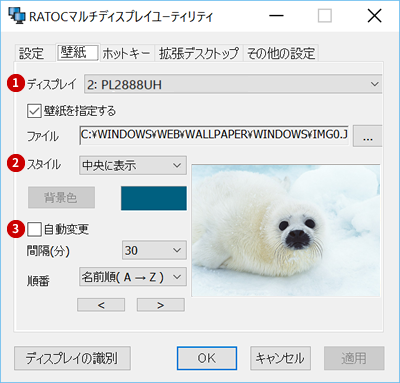Expand the スタイル dropdown set to 中央に表示
This screenshot has height=383, width=400.
coord(133,165)
